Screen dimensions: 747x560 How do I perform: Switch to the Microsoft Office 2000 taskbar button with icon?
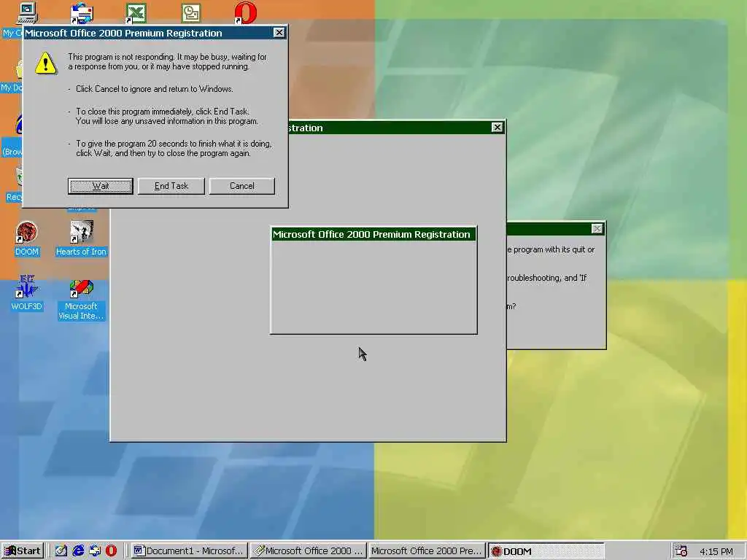(309, 551)
